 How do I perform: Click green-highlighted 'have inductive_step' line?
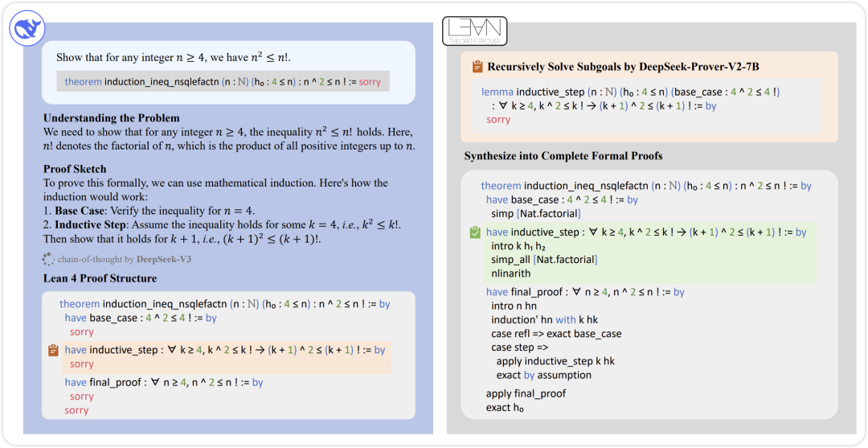point(646,232)
